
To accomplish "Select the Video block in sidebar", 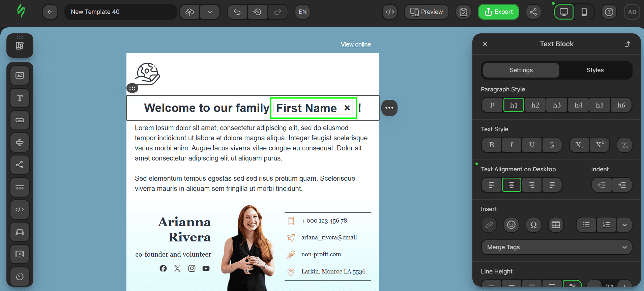I will pos(20,254).
